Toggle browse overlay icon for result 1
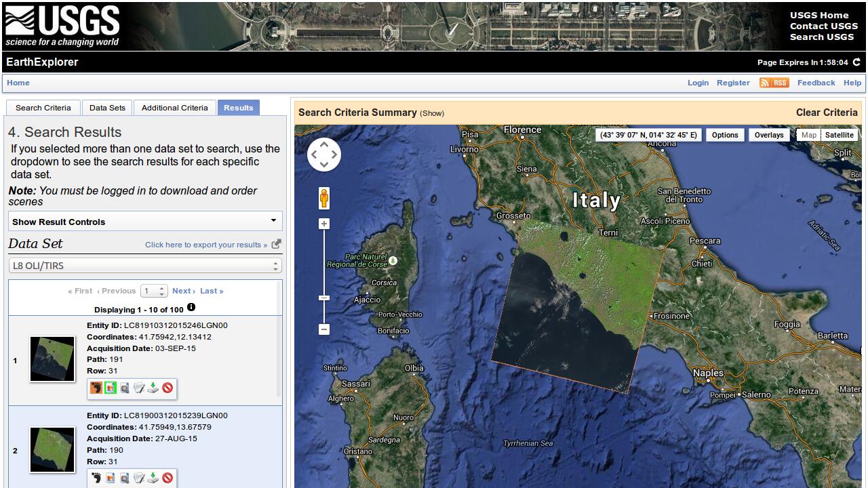The image size is (868, 488). [x=111, y=388]
